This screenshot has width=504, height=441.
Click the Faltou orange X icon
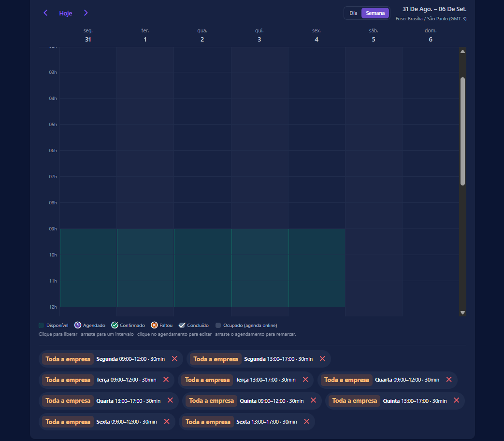point(154,325)
